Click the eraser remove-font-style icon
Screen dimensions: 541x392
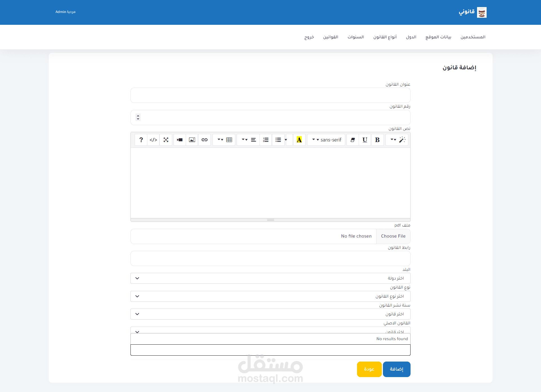click(x=352, y=140)
